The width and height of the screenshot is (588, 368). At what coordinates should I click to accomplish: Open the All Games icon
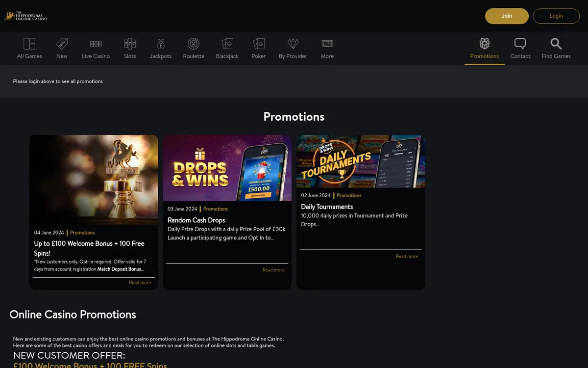click(29, 44)
